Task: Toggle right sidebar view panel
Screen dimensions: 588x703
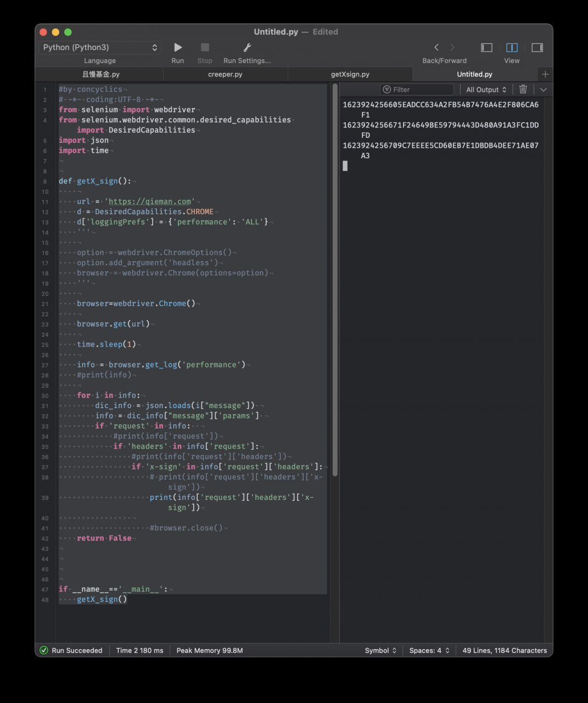Action: (537, 48)
